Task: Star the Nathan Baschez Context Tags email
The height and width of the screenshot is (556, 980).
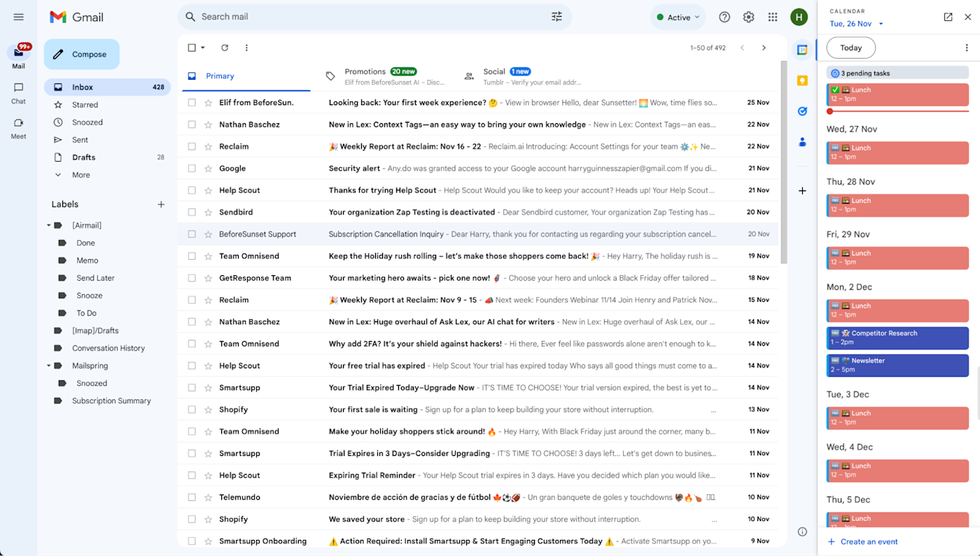Action: click(208, 125)
